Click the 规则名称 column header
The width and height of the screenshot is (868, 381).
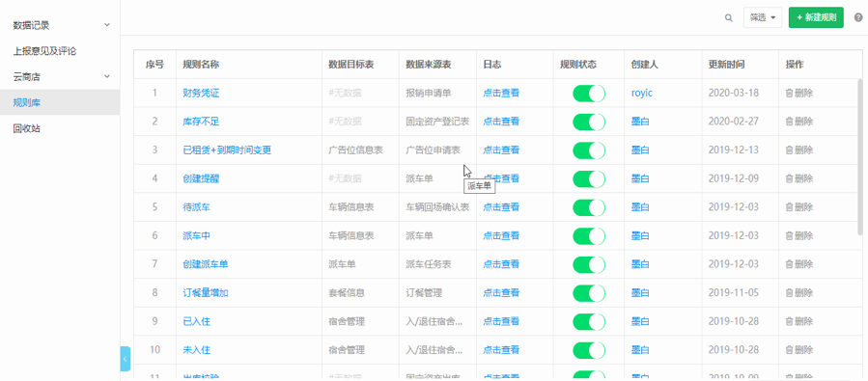(201, 65)
